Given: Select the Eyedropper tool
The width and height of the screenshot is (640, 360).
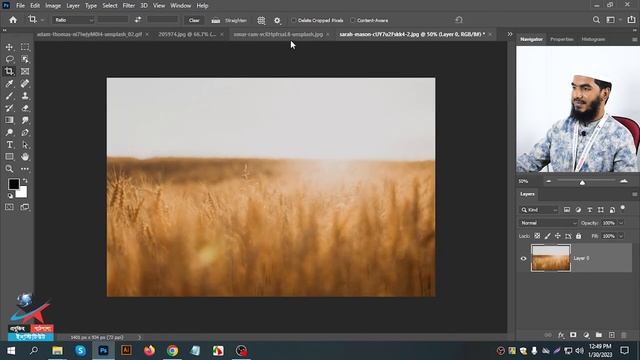Looking at the screenshot, I should (x=9, y=84).
